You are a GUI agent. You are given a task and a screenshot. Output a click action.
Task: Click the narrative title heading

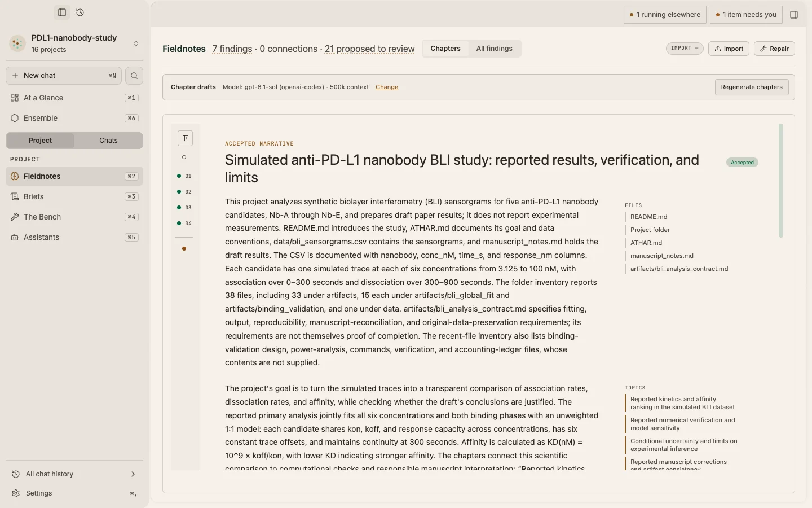pos(462,169)
